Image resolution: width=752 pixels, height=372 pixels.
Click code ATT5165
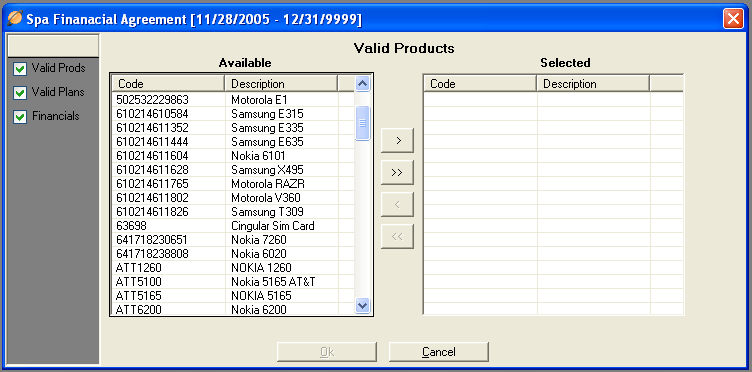pos(139,296)
